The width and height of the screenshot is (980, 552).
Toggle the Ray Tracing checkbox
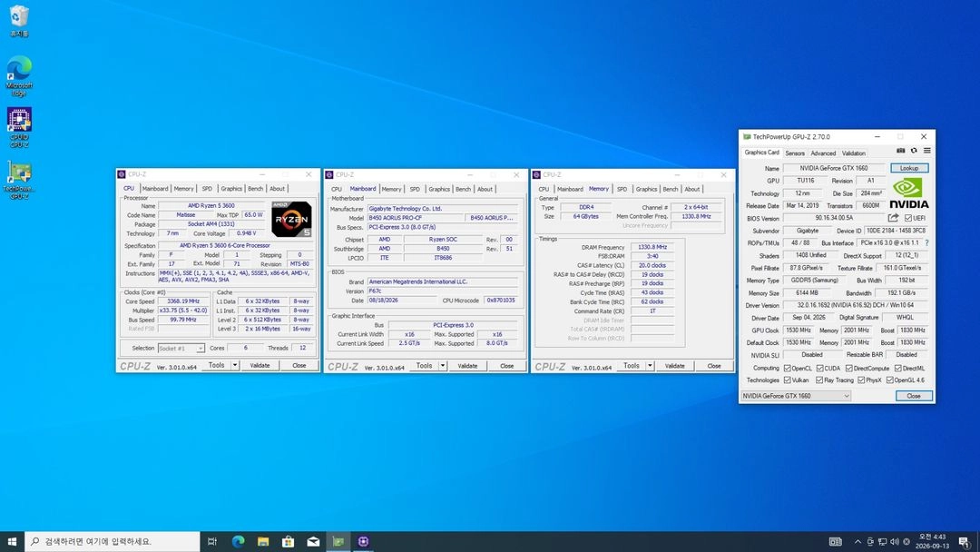tap(819, 380)
